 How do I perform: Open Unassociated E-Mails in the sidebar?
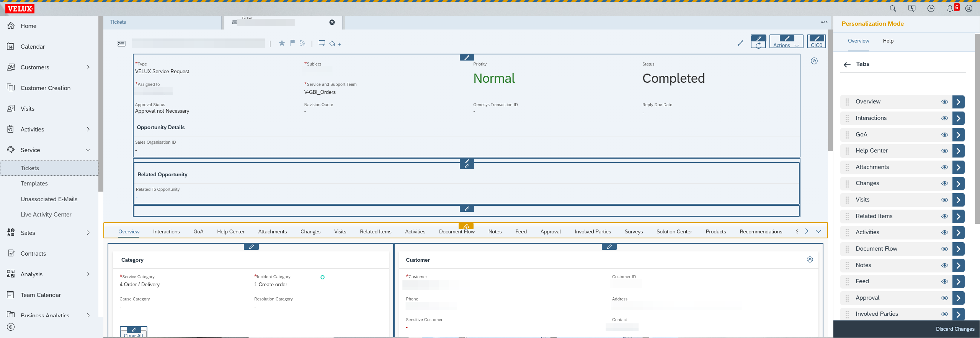(49, 199)
